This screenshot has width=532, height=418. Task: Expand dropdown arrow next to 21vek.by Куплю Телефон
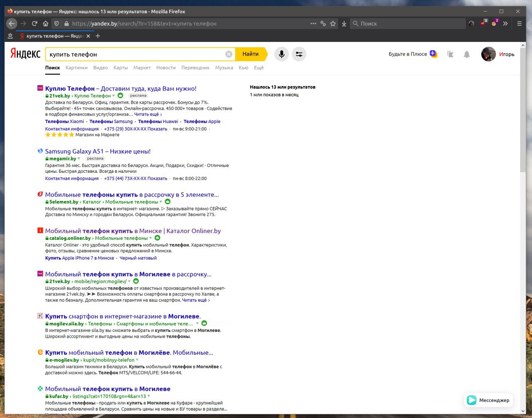pyautogui.click(x=114, y=96)
